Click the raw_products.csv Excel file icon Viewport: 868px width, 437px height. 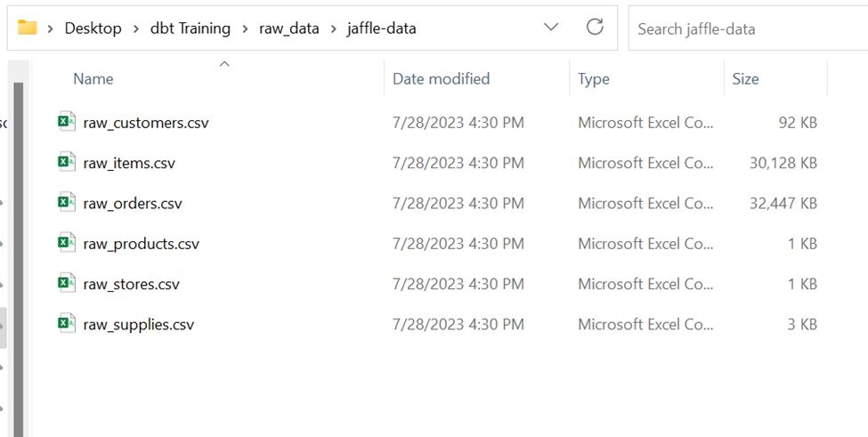tap(67, 243)
